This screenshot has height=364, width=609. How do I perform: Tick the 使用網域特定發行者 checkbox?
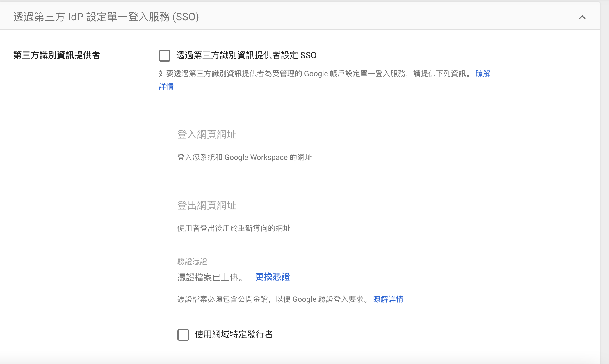(x=183, y=335)
